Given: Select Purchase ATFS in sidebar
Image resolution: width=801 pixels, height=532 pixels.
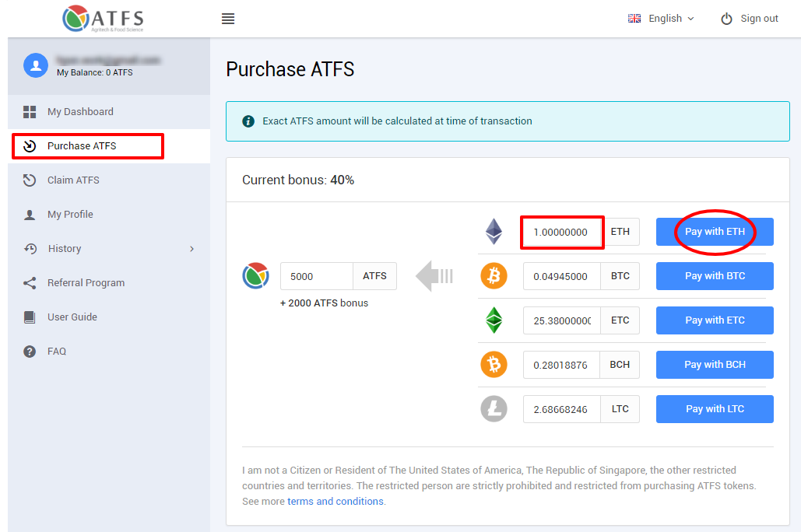Looking at the screenshot, I should [x=109, y=146].
